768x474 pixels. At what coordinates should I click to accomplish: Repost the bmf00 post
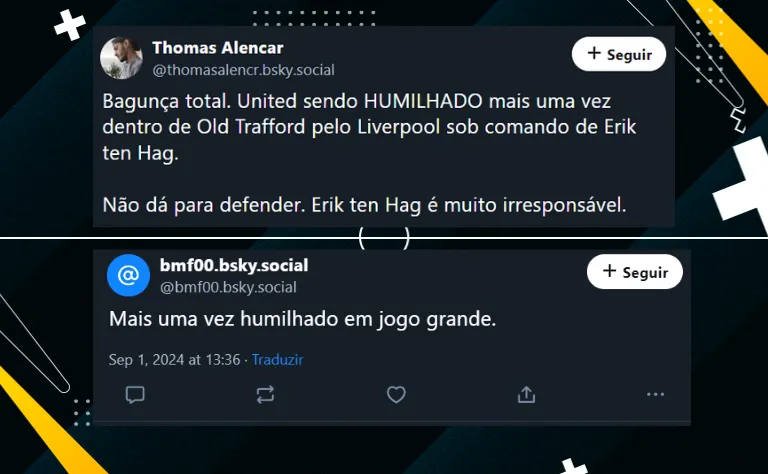click(265, 395)
